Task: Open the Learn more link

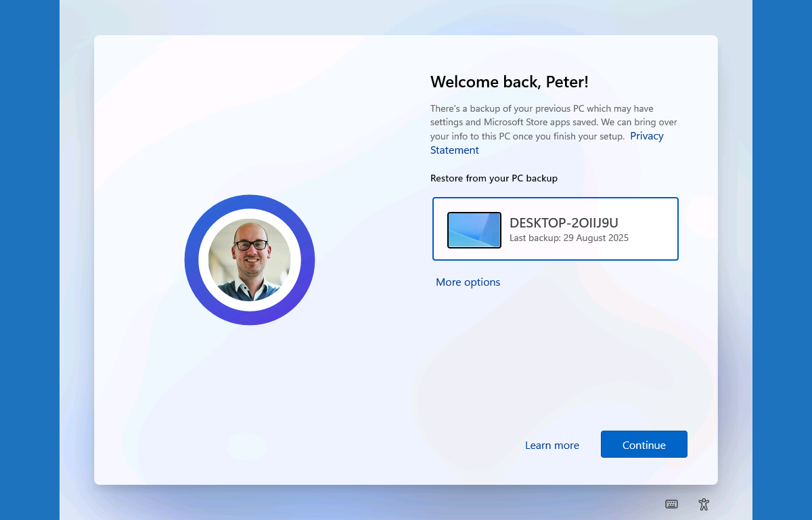Action: pyautogui.click(x=551, y=445)
